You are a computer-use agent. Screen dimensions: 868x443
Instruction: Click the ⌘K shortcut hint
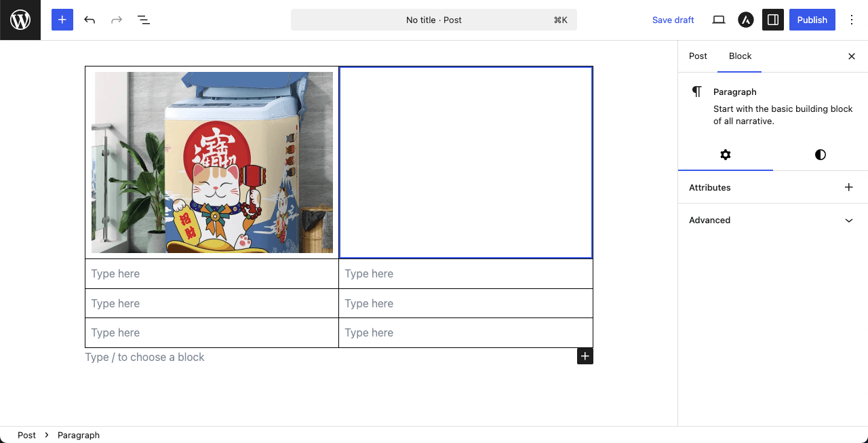(560, 20)
